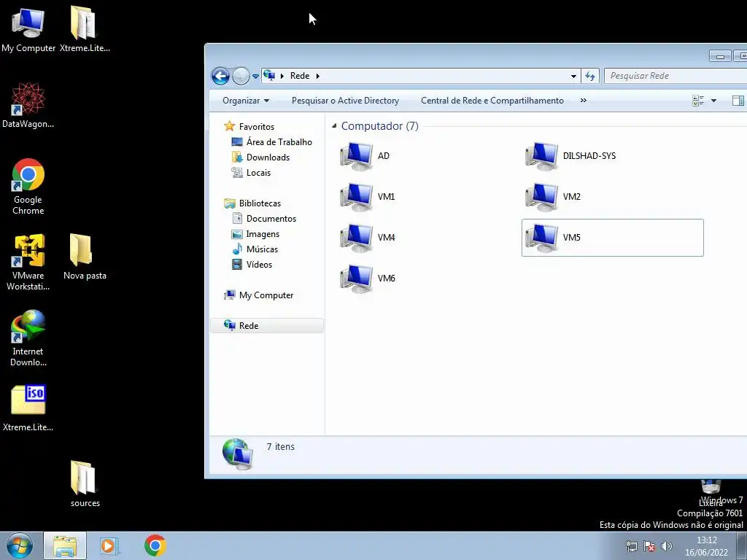
Task: Click the Pesquisar Rede search field
Action: pos(676,76)
